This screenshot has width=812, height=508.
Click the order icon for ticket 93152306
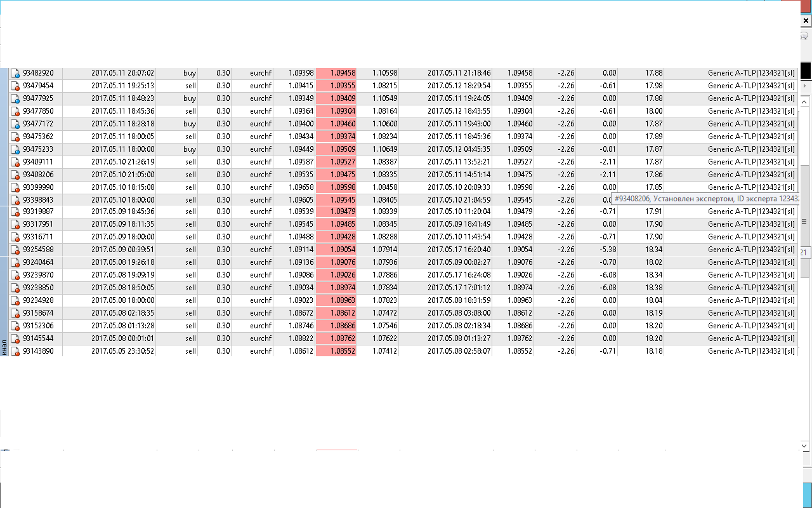pos(15,326)
